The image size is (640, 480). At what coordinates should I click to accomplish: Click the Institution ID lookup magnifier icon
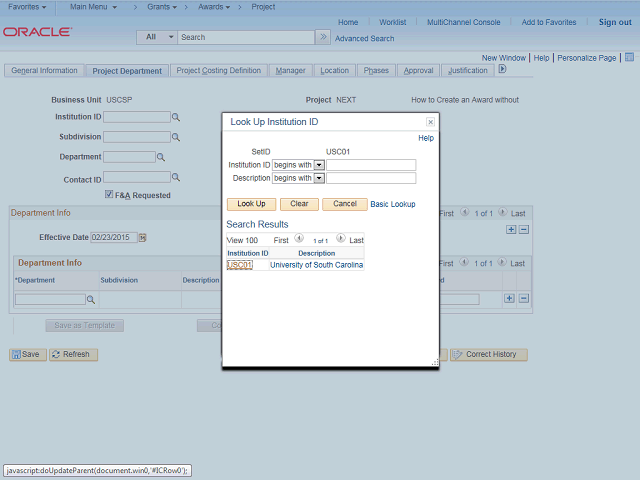pos(176,117)
